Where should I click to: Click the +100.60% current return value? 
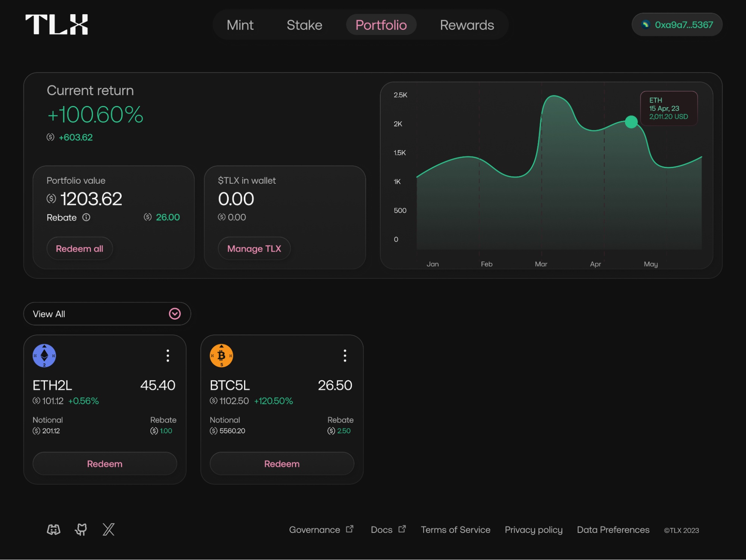click(x=95, y=114)
